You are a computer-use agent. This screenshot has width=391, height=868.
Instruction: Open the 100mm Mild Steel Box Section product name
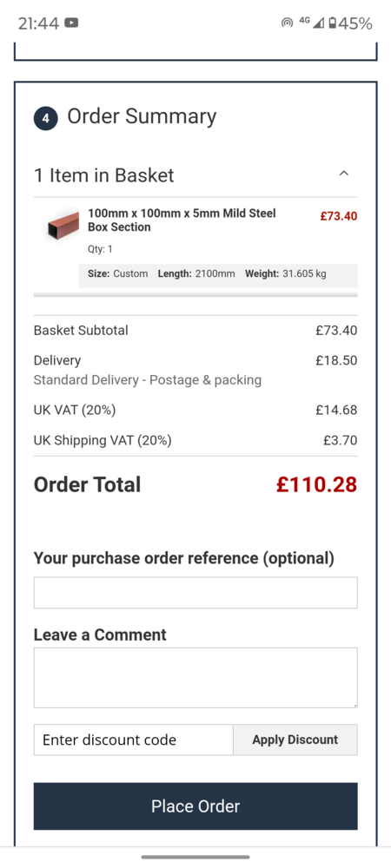click(182, 220)
